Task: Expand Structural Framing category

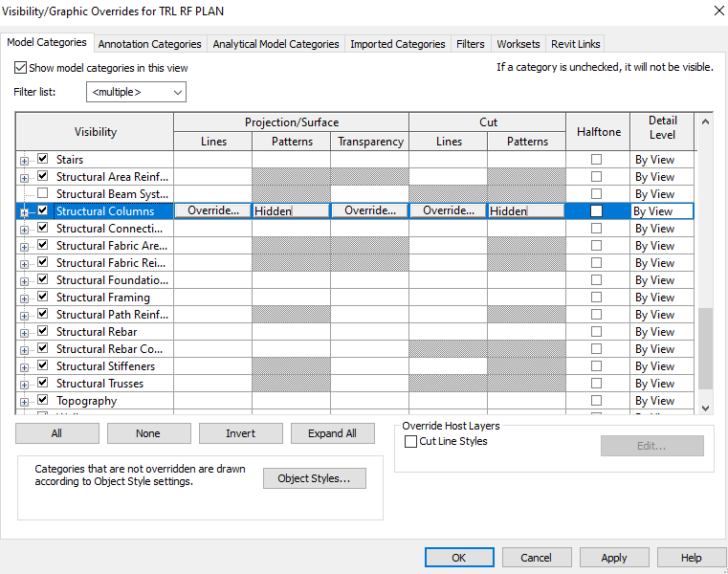Action: pyautogui.click(x=24, y=298)
